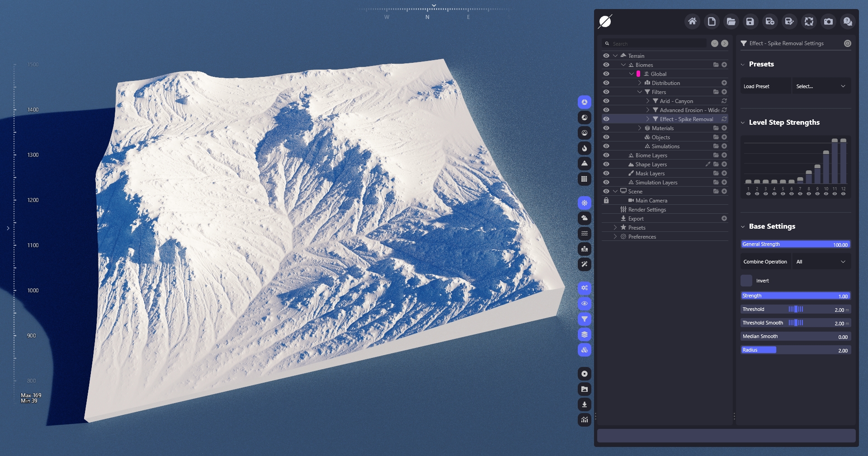This screenshot has width=868, height=456.
Task: Open the Combine Operation dropdown
Action: pyautogui.click(x=821, y=262)
